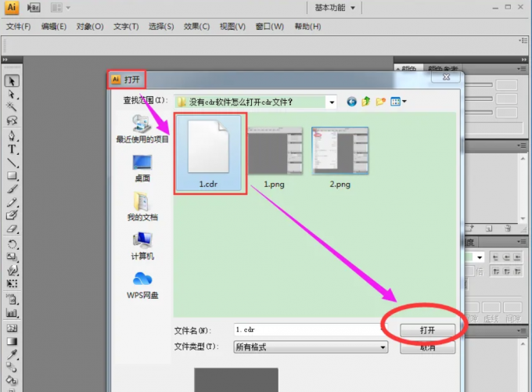Select the Type tool
This screenshot has width=532, height=392.
pyautogui.click(x=12, y=149)
